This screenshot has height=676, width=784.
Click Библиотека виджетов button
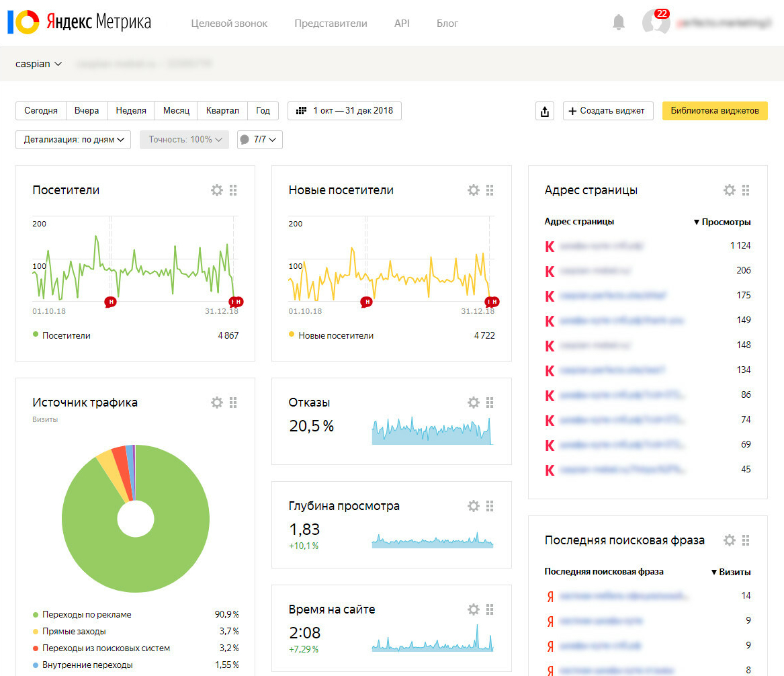(x=715, y=111)
